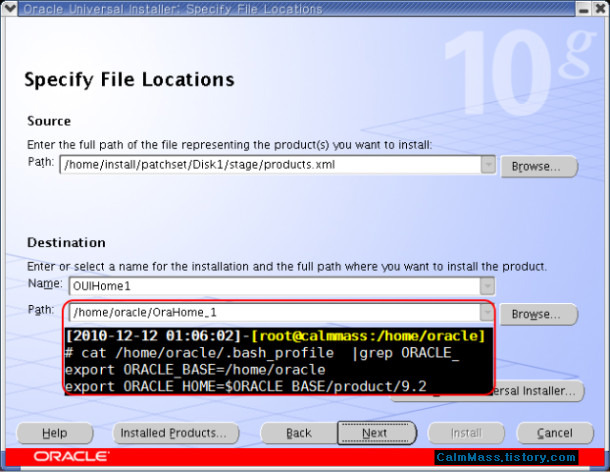Click Browse next to Destination Path
The image size is (610, 472).
(539, 314)
